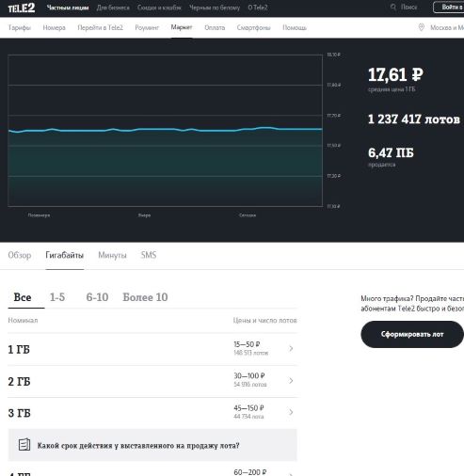464x476 pixels.
Task: Click the 2 ГБ lot row label
Action: click(19, 381)
